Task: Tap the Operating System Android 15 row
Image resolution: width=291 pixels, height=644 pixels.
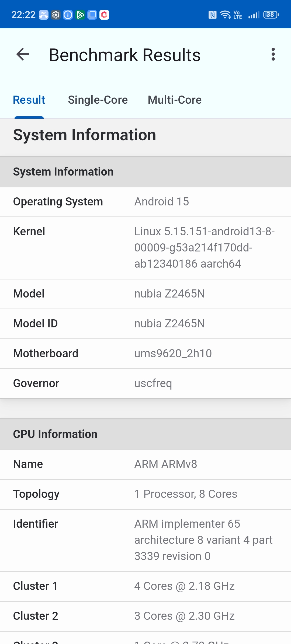Action: [x=145, y=202]
